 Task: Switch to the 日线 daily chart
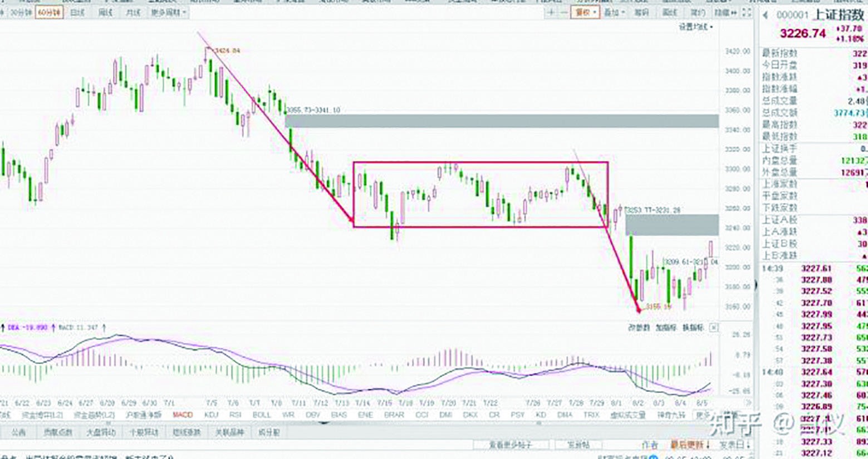click(77, 12)
